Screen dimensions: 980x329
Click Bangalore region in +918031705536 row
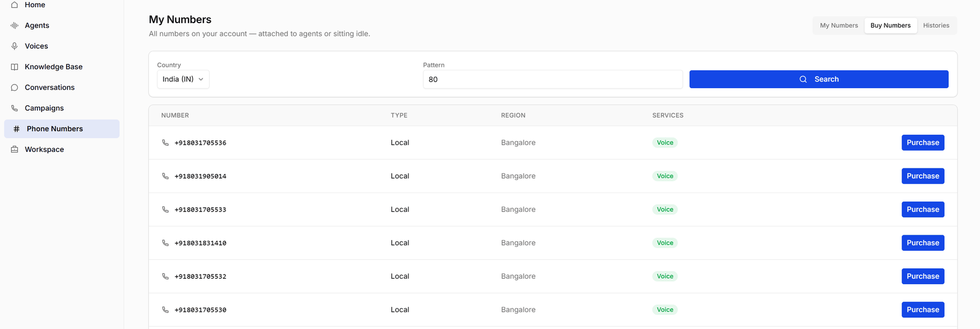(x=518, y=143)
